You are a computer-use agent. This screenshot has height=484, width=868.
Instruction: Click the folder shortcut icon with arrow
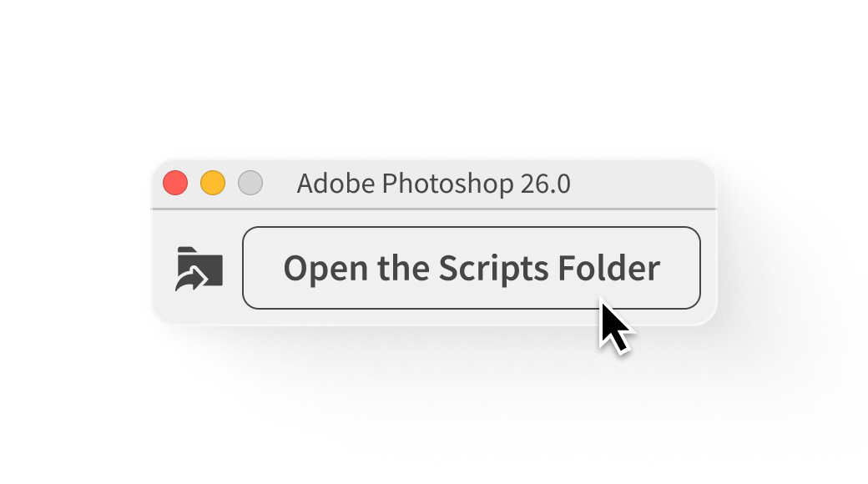tap(199, 268)
